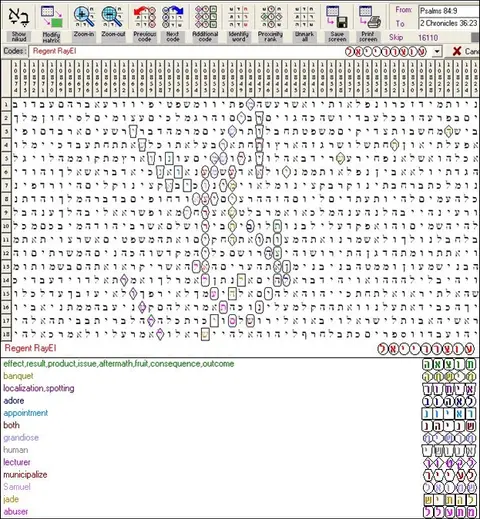480x519 pixels.
Task: Zoom out of the matrix
Action: tap(113, 23)
